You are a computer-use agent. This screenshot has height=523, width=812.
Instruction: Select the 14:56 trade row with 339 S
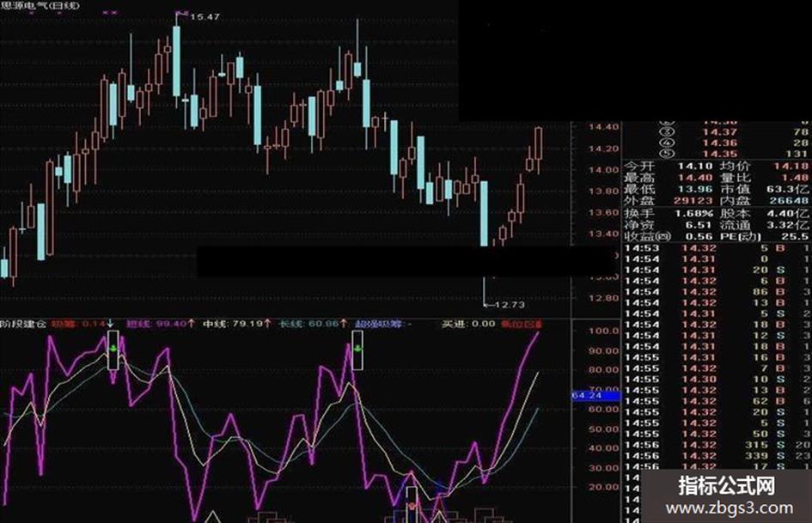pyautogui.click(x=717, y=456)
